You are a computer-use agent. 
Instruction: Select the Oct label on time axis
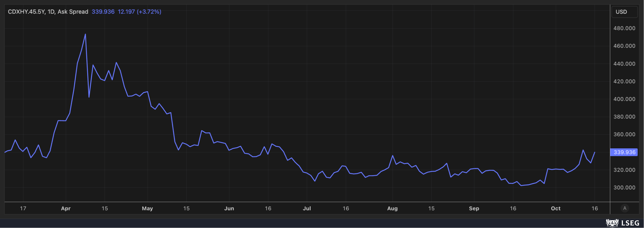coord(555,208)
